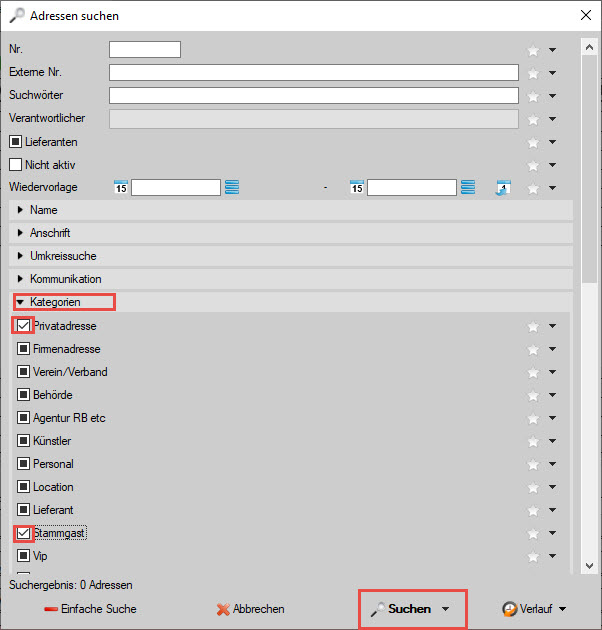Click the star icon beside Suchwörter field
This screenshot has width=602, height=630.
pos(534,97)
